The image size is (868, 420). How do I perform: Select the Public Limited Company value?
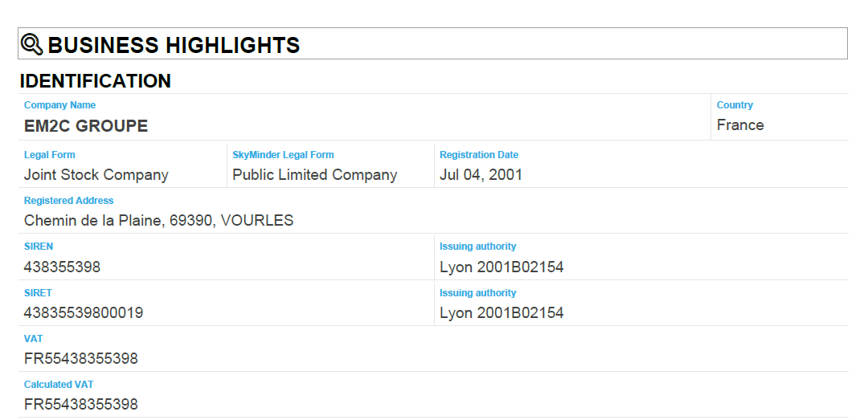point(315,175)
